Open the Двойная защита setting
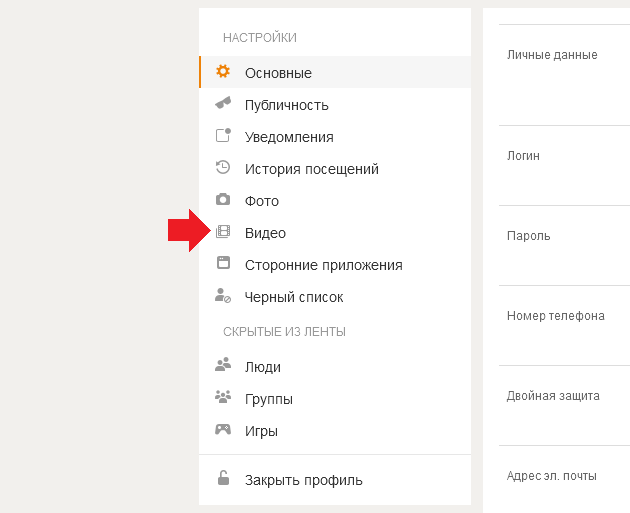This screenshot has height=513, width=630. 565,405
